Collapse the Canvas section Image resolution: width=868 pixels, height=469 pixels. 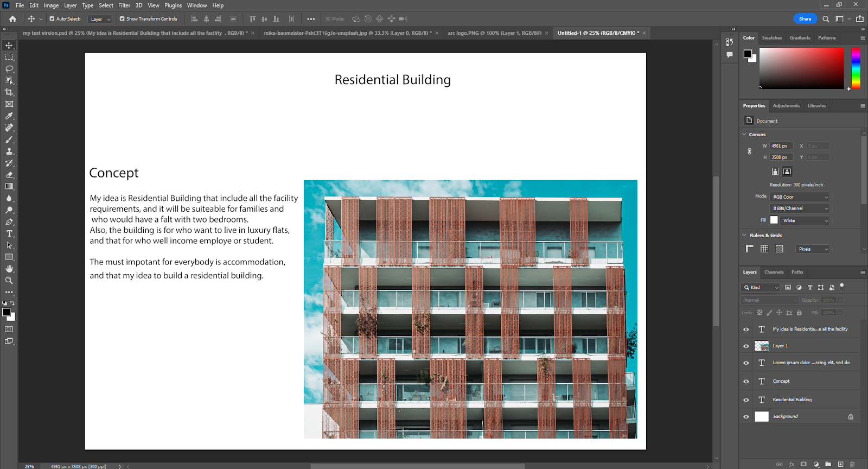pyautogui.click(x=744, y=135)
